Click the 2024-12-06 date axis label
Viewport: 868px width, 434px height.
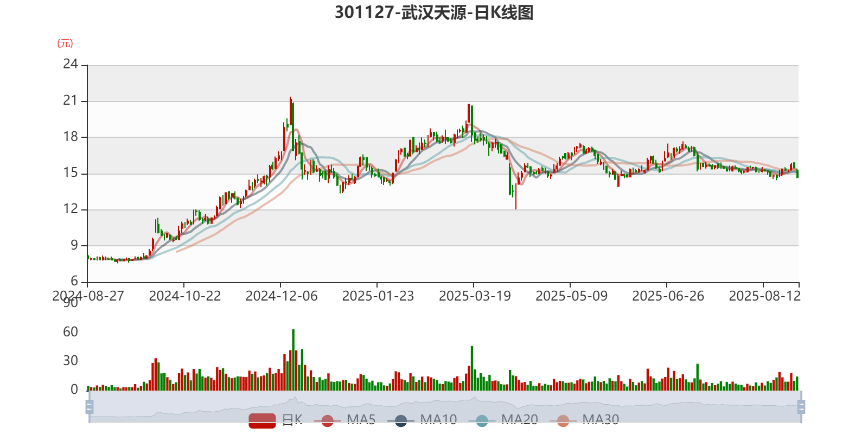(x=282, y=296)
